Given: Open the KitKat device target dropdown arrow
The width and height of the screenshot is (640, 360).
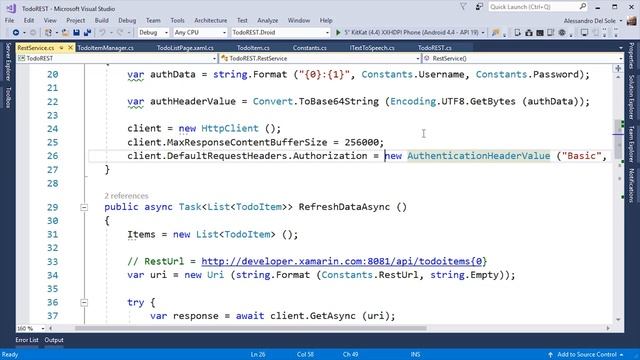Looking at the screenshot, I should coord(483,32).
